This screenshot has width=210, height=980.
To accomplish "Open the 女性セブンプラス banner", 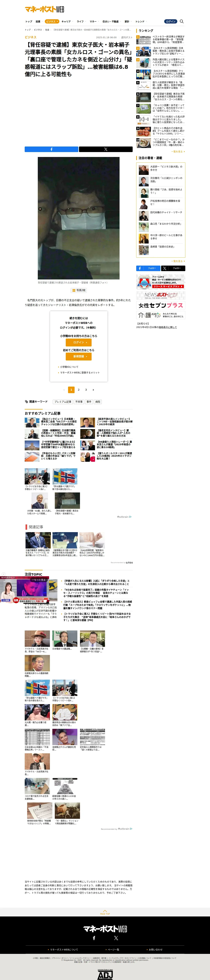I will tap(160, 305).
